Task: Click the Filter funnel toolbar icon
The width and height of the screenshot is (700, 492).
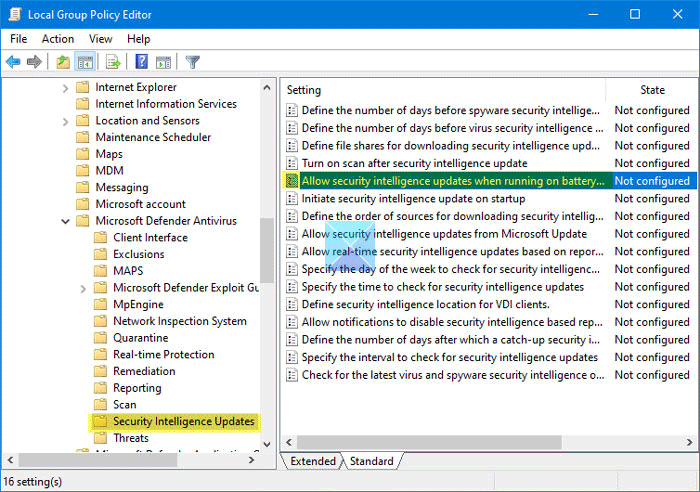Action: pos(192,62)
